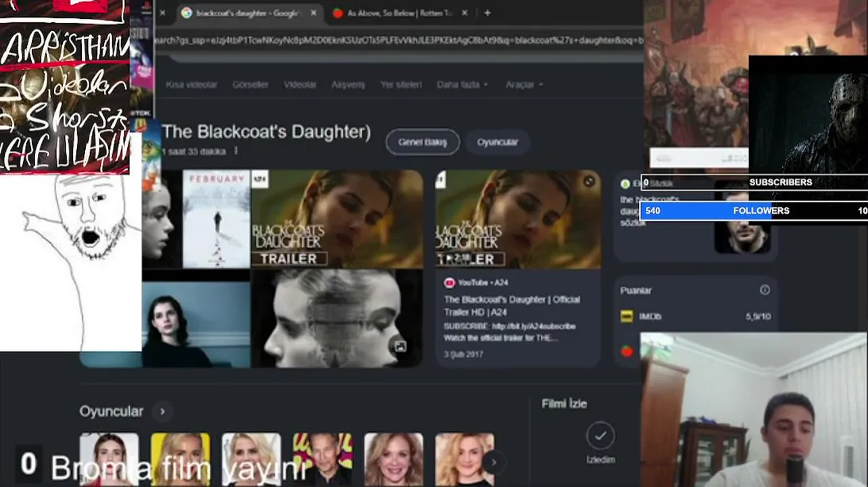868x487 pixels.
Task: Switch to Görseller image results
Action: [250, 85]
